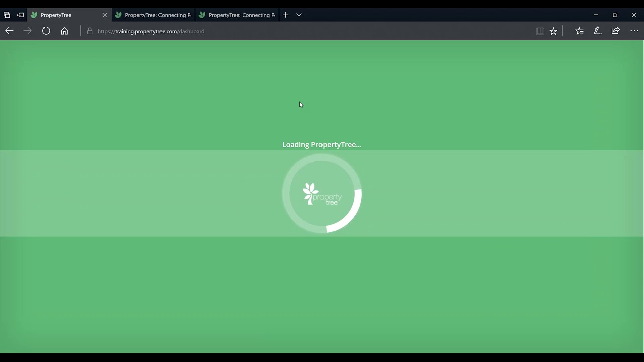Open the favorites hub list
The height and width of the screenshot is (362, 644).
pyautogui.click(x=579, y=31)
